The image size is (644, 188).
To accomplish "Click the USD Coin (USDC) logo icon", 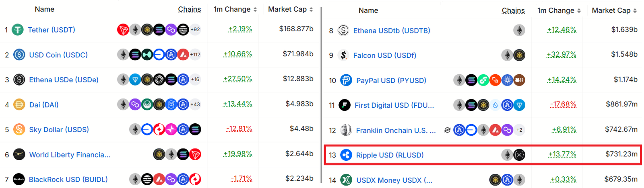I will point(19,55).
